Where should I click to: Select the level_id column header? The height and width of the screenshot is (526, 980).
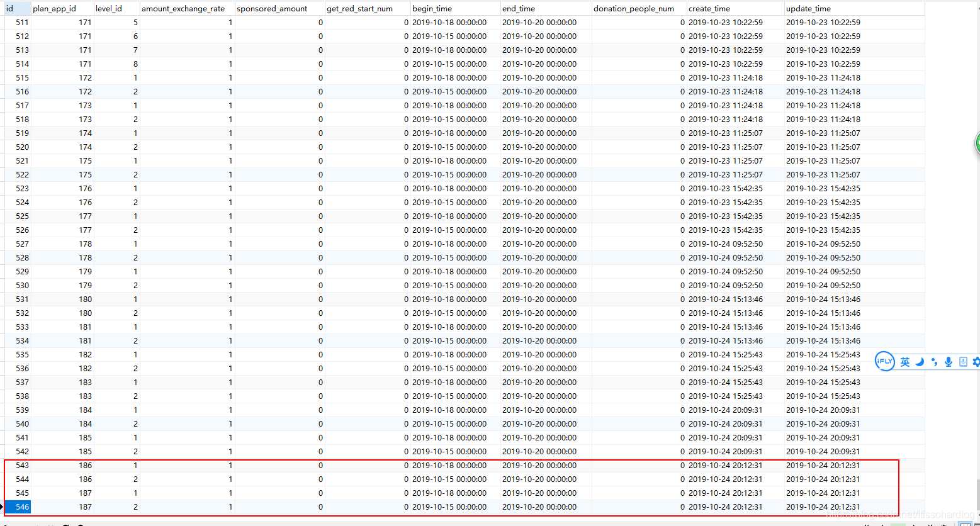[116, 9]
